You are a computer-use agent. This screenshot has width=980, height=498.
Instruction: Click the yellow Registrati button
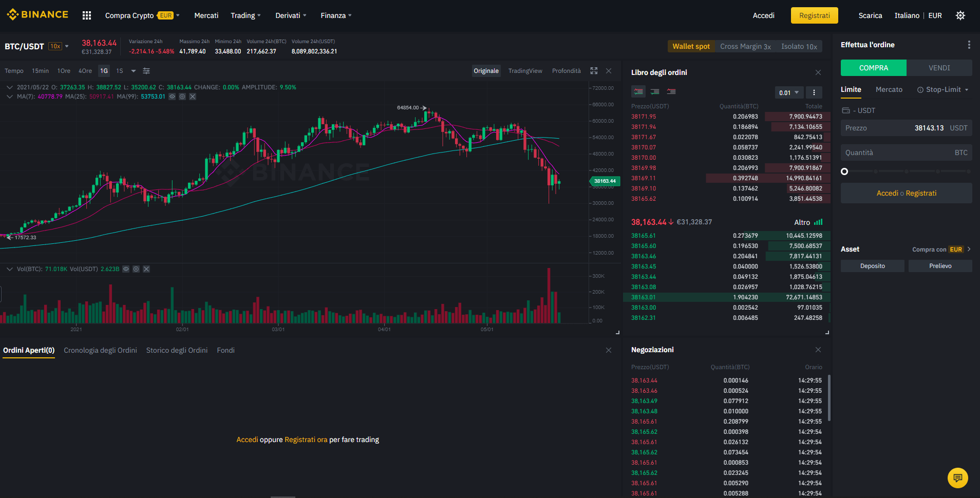[x=814, y=15]
